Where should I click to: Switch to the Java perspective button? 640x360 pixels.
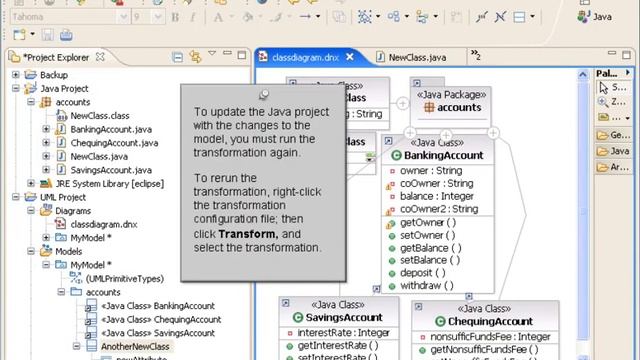(x=594, y=17)
